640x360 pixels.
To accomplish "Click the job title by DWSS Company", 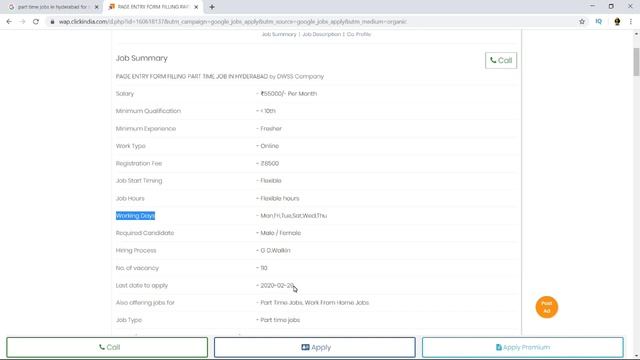I will click(220, 76).
